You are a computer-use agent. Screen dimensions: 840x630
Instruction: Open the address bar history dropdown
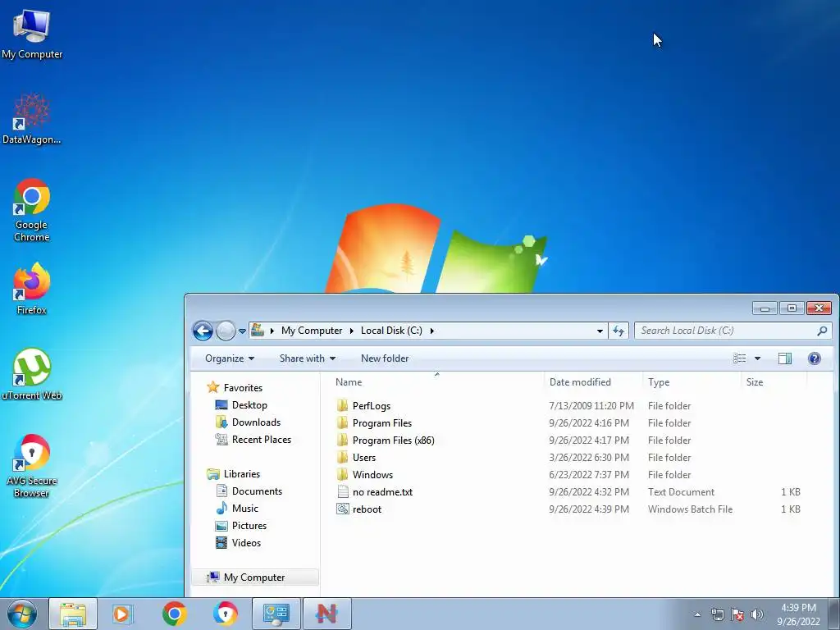600,331
